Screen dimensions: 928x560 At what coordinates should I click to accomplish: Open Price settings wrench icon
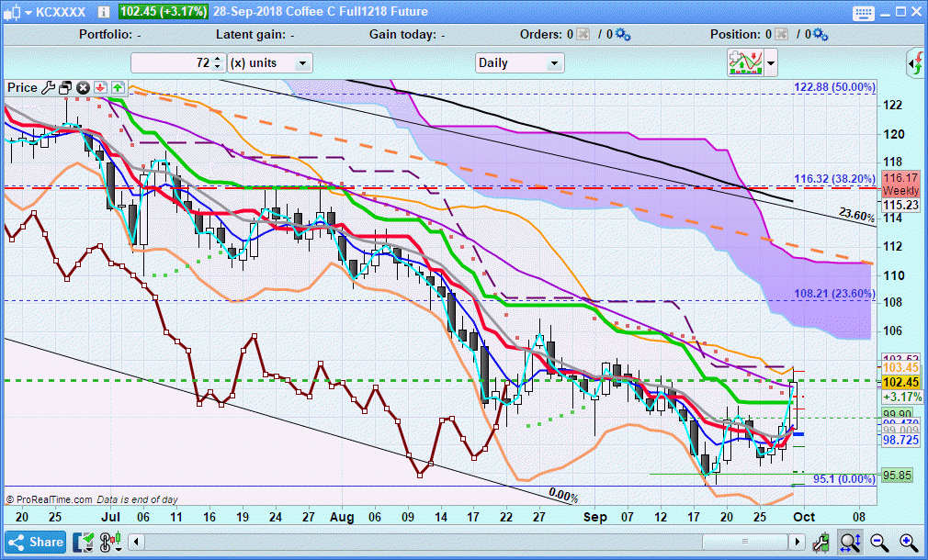pos(49,88)
